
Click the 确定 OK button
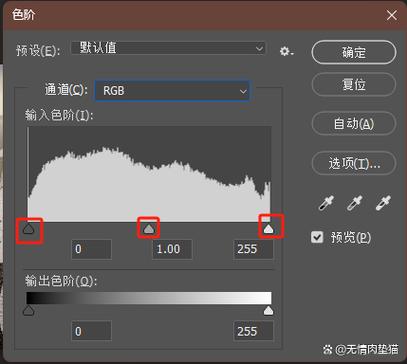[x=354, y=52]
